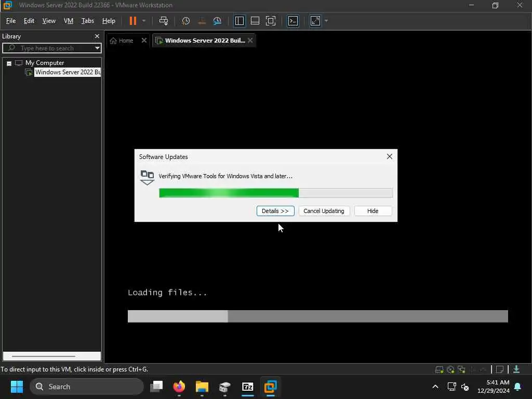Click the Revert to snapshot toolbar icon
Screen dimensions: 532x399
tap(202, 21)
